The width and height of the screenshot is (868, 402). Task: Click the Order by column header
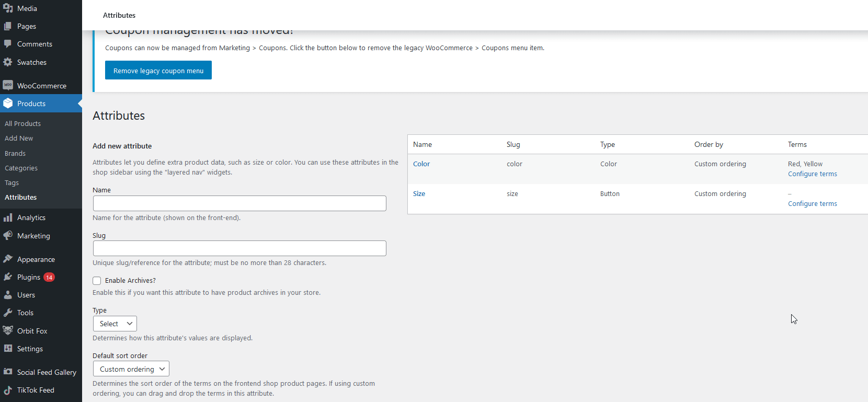[709, 144]
